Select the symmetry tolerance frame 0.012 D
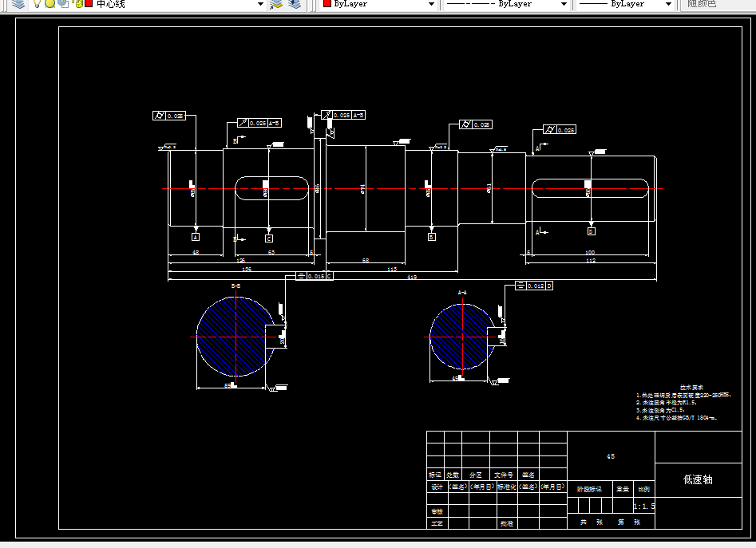 coord(534,286)
